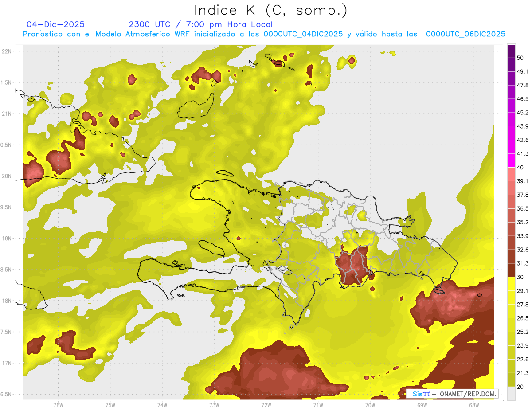This screenshot has width=532, height=411.
Task: Click the colorbar value "21.3"
Action: point(523,373)
